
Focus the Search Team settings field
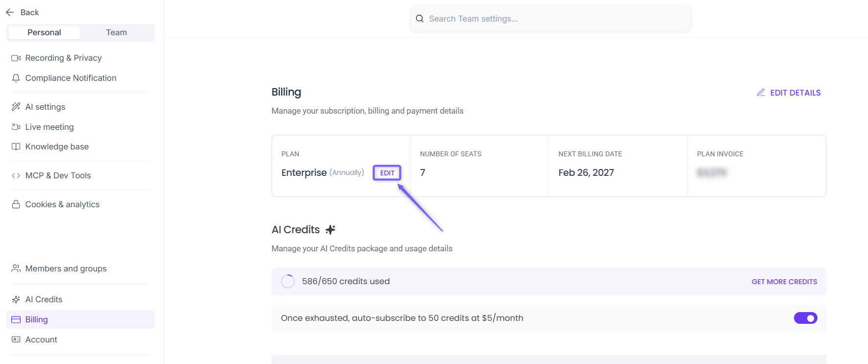[551, 19]
